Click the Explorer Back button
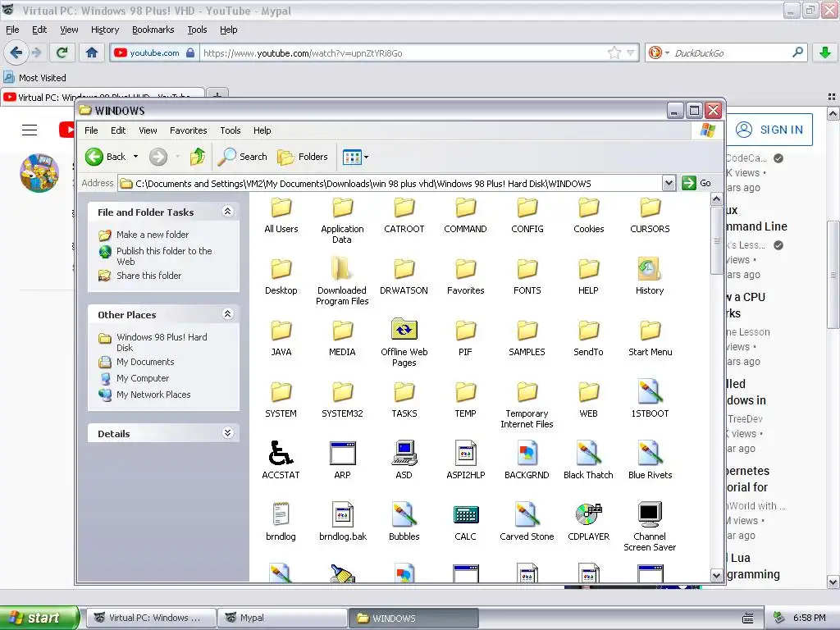 pyautogui.click(x=106, y=157)
